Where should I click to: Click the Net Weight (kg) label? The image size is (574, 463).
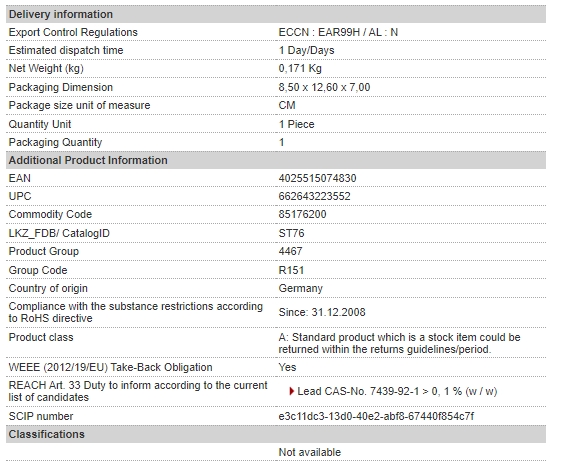coord(46,68)
